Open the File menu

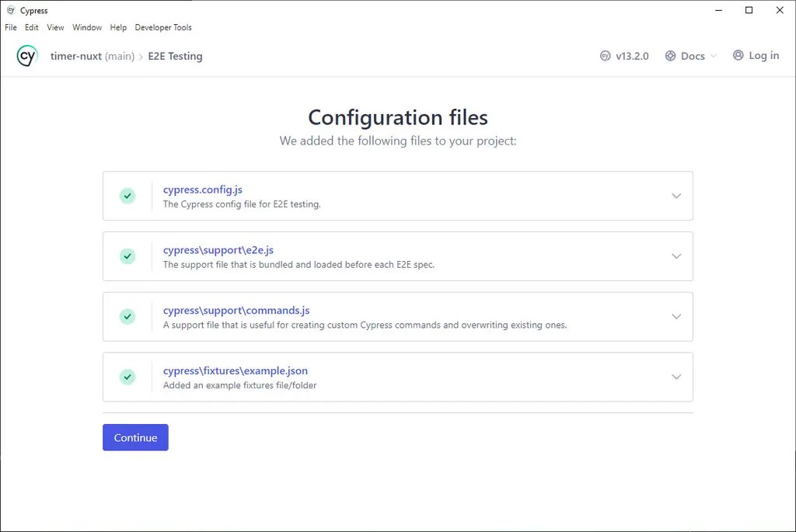10,27
